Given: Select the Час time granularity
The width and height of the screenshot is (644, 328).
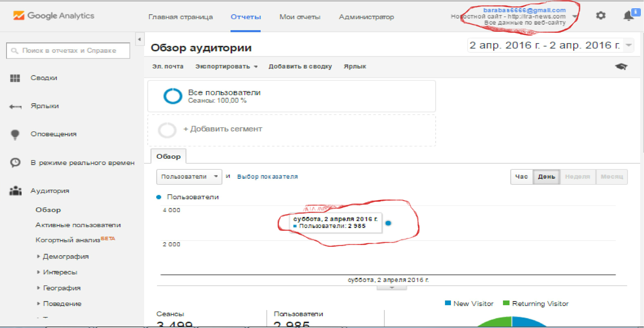Looking at the screenshot, I should 522,177.
